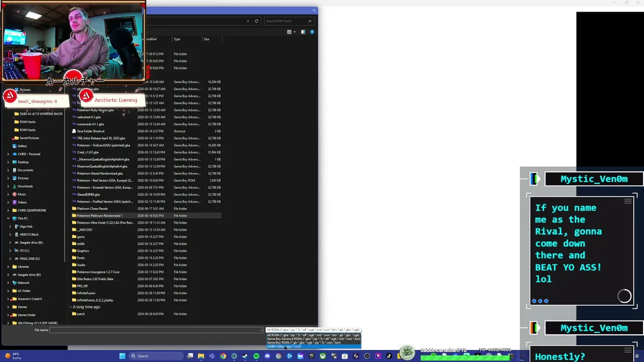Viewport: 644px width, 362px height.
Task: Collapse the This PC tree node
Action: pyautogui.click(x=8, y=218)
